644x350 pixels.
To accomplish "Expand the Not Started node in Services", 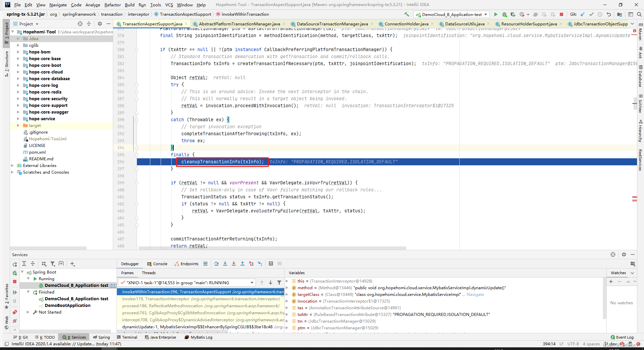I will 28,312.
